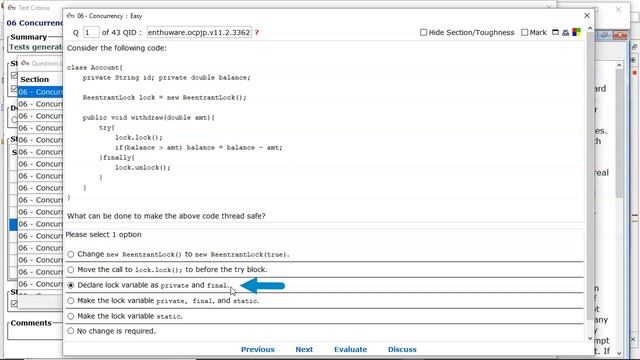The image size is (640, 360).
Task: Click the QID text field
Action: [199, 32]
